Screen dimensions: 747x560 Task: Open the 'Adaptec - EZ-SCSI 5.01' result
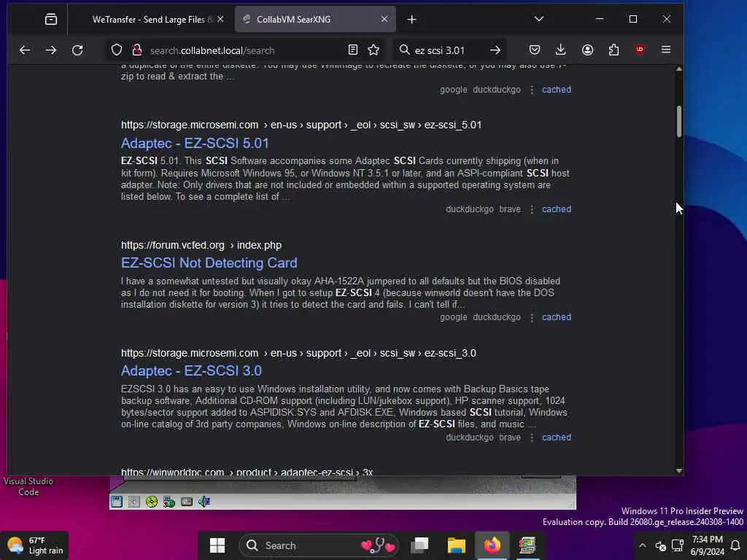pyautogui.click(x=195, y=144)
